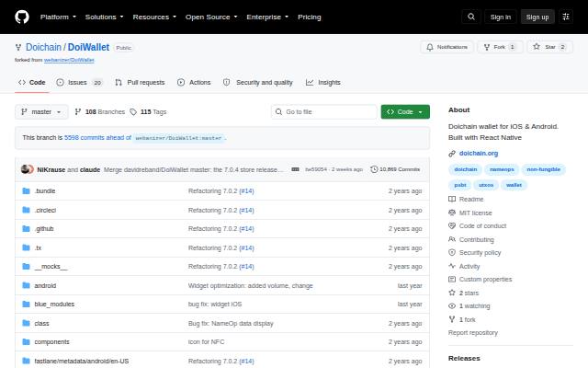Switch to the Code tab

pos(32,82)
